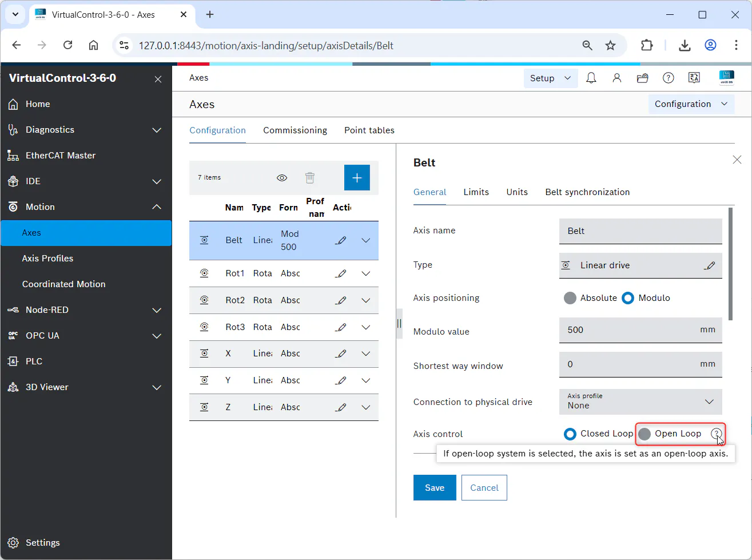Click the ctrlX OS logo icon
This screenshot has height=560, width=752.
coord(727,78)
